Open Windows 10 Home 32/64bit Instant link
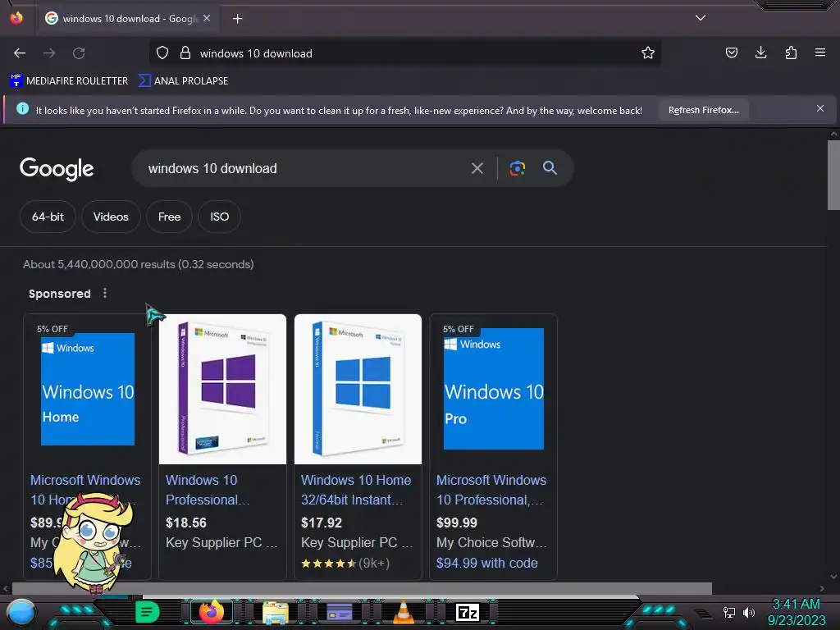840x630 pixels. point(356,490)
